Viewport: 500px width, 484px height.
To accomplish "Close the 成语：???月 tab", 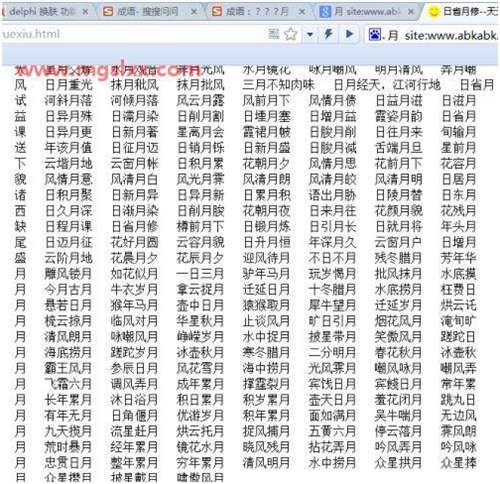I will click(302, 12).
